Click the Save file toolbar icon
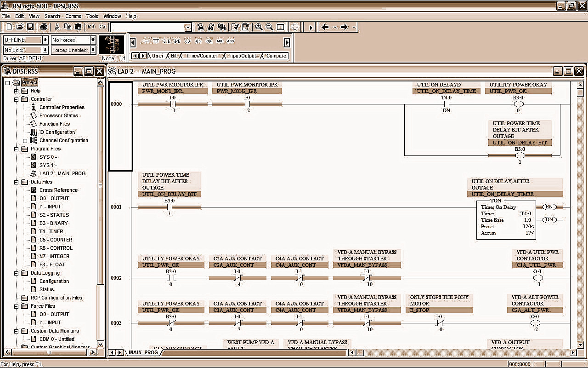 coord(30,27)
